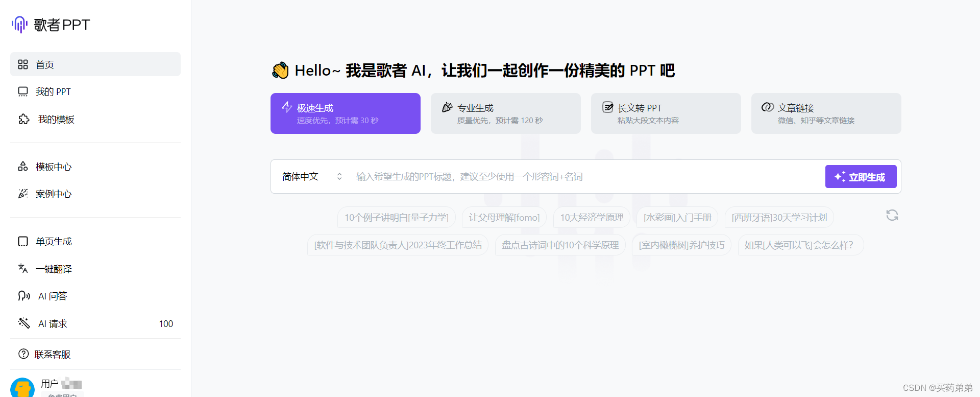Open 我的 PPT in the sidebar

tap(95, 91)
